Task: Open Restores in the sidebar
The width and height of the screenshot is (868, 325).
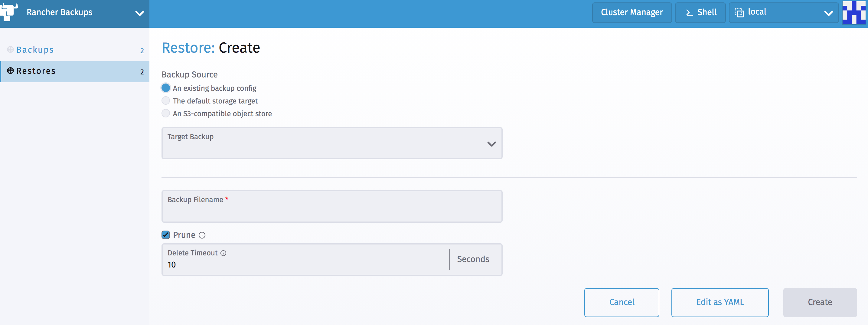Action: (x=36, y=71)
